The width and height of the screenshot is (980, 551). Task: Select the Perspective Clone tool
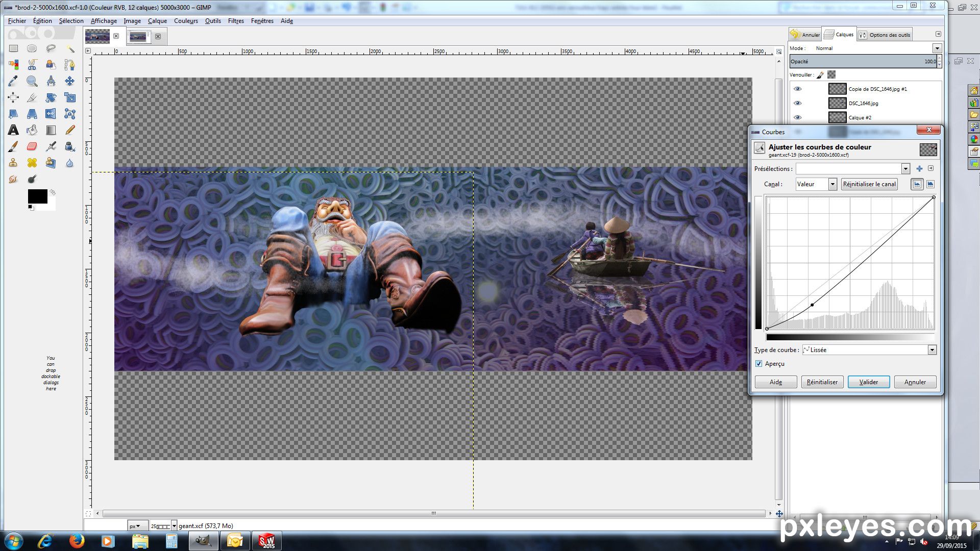pos(51,163)
